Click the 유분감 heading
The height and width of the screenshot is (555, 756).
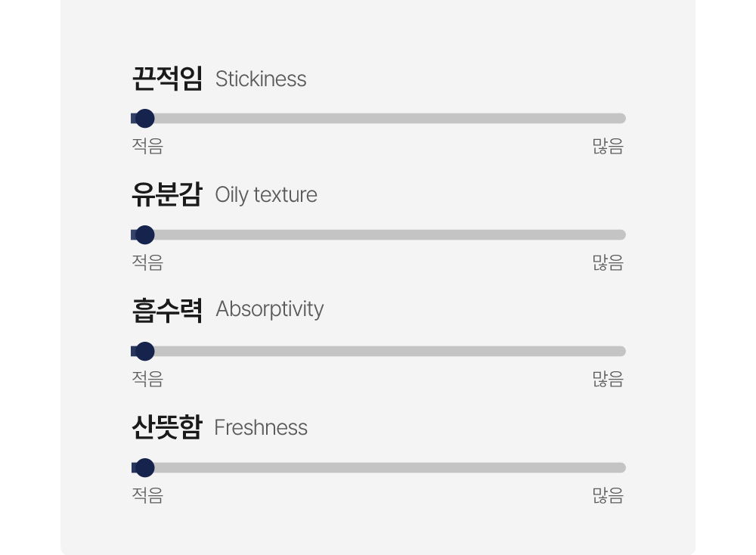point(167,195)
